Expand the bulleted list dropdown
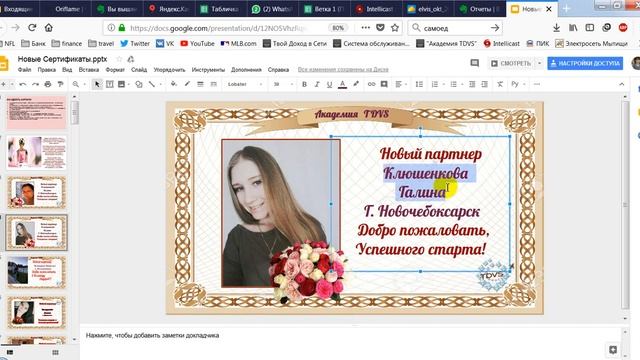 coord(462,84)
